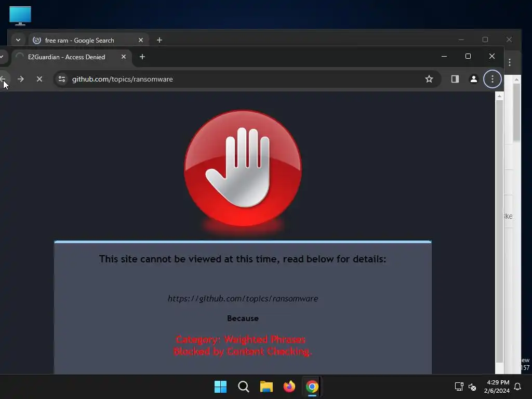532x399 pixels.
Task: Open network status tray icon
Action: (x=459, y=387)
